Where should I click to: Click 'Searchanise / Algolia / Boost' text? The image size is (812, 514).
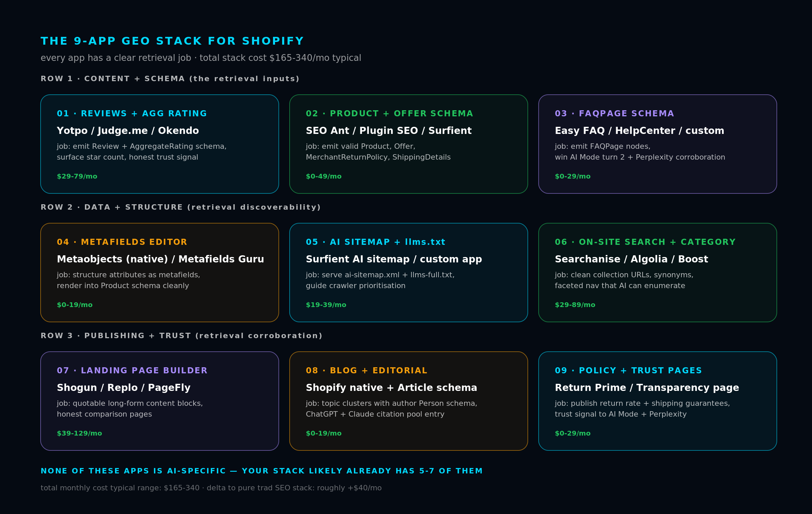[631, 259]
